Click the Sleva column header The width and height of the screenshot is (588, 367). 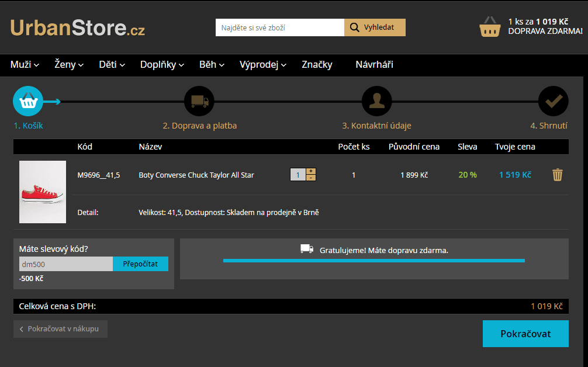(467, 147)
